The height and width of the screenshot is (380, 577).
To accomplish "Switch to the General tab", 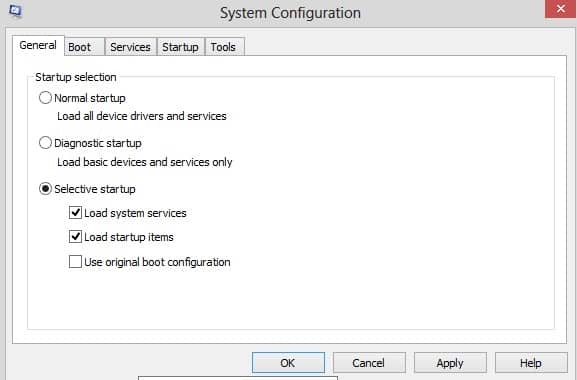I will pos(38,46).
